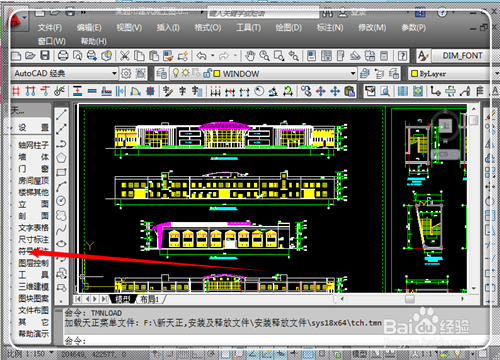Open 图层控制 in the Tianzheng sidebar
The width and height of the screenshot is (500, 360).
click(33, 263)
